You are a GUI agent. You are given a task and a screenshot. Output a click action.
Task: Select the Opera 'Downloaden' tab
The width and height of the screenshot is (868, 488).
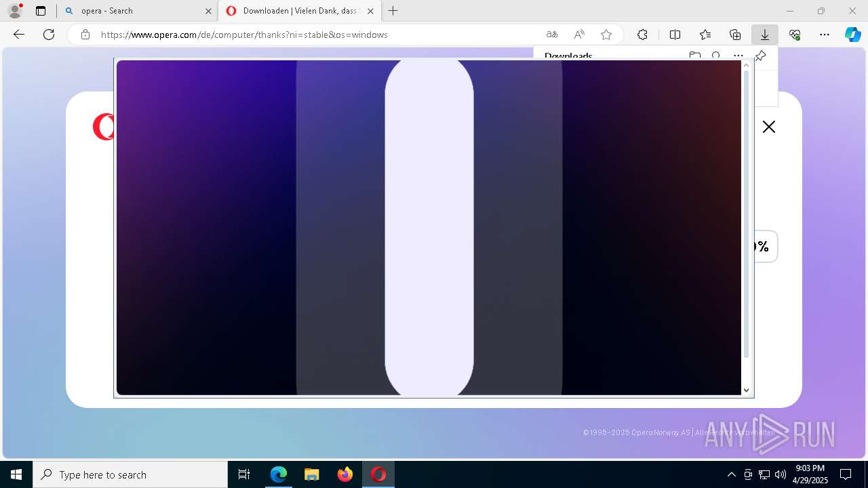(x=299, y=11)
